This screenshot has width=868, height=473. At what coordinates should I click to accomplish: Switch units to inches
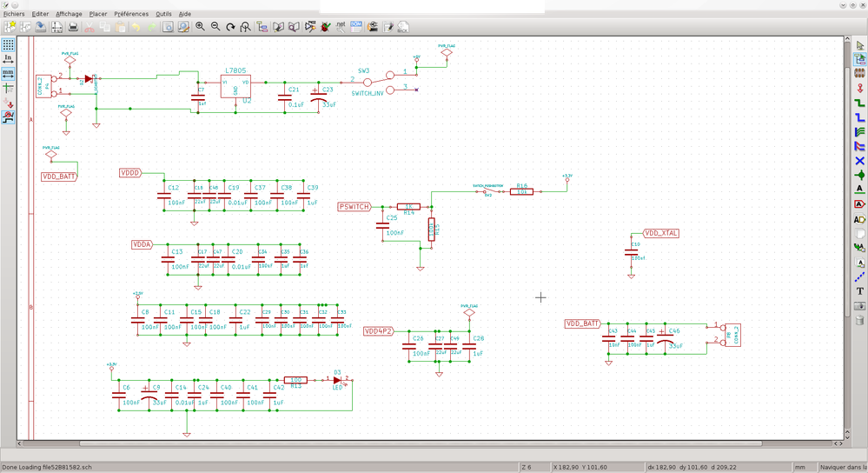point(9,59)
